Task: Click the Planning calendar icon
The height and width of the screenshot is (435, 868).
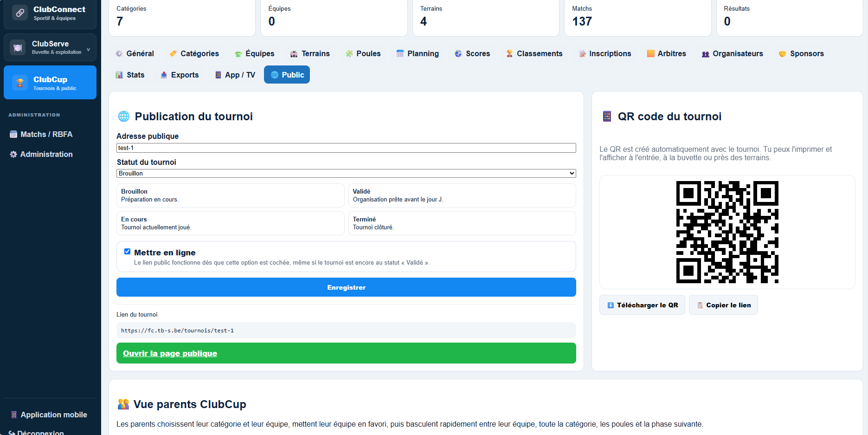Action: click(x=400, y=53)
